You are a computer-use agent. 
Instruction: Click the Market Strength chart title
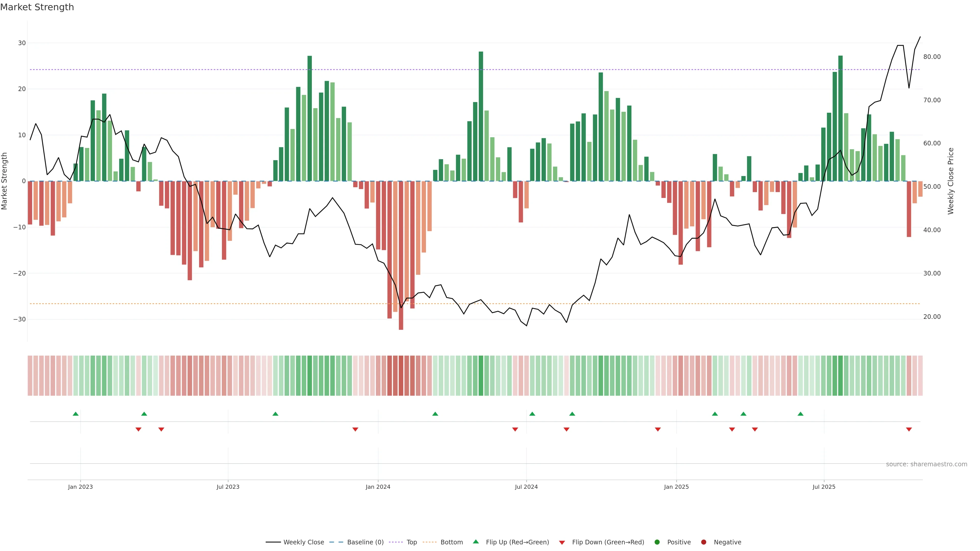(37, 7)
